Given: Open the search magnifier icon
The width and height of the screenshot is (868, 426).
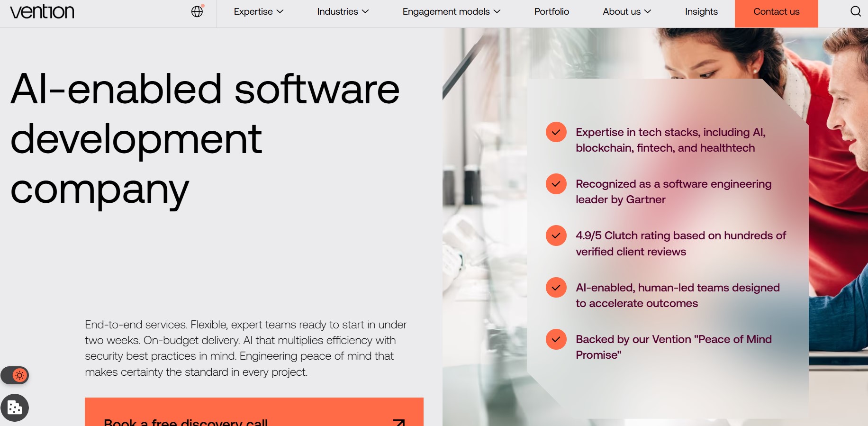Looking at the screenshot, I should [x=855, y=11].
